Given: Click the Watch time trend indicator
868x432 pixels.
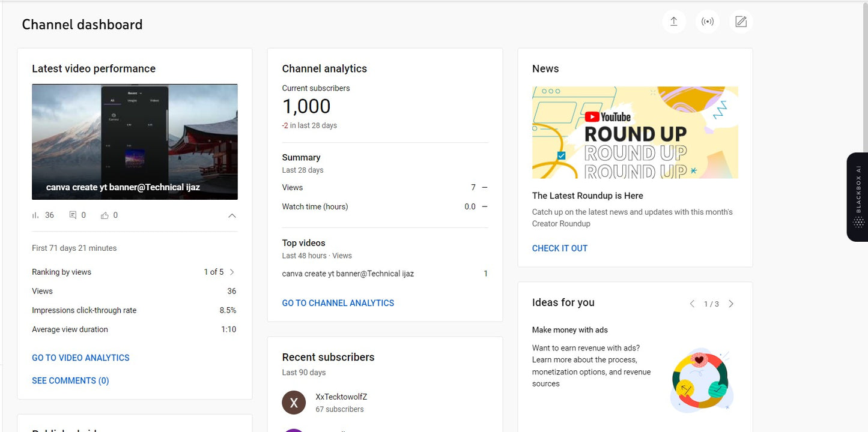Looking at the screenshot, I should point(484,206).
